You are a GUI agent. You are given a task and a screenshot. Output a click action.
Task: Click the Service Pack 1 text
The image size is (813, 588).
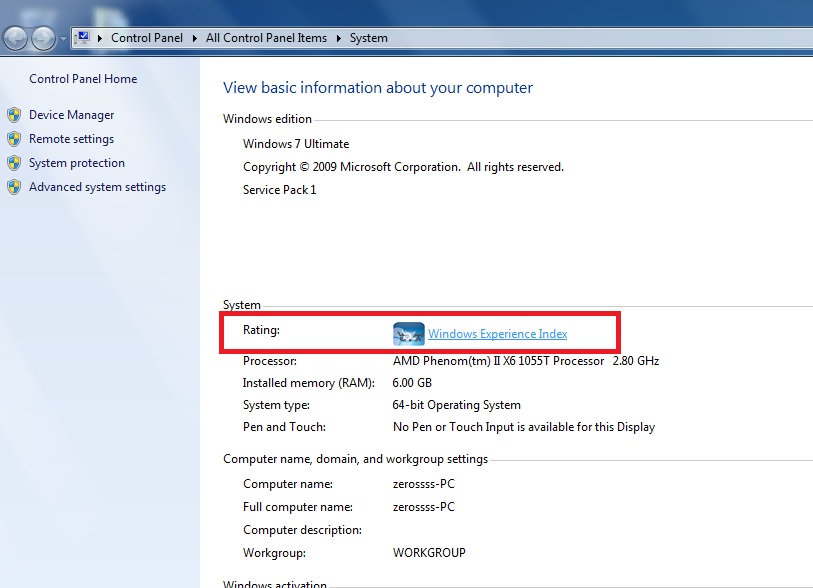point(279,190)
